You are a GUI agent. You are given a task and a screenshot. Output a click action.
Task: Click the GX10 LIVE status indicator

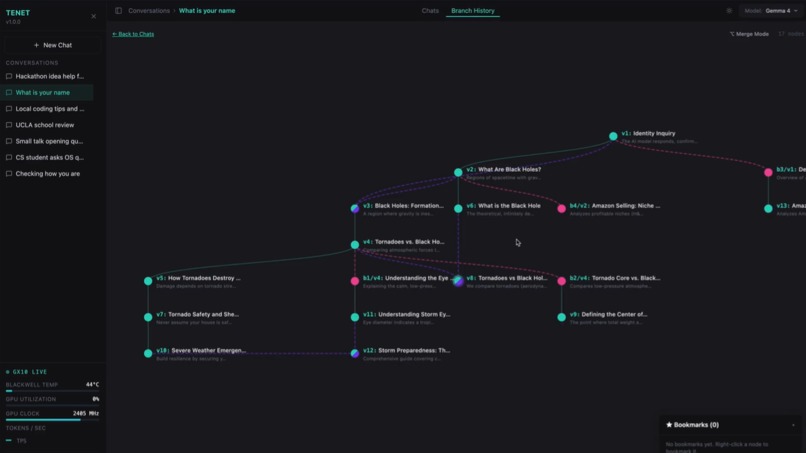click(x=26, y=372)
